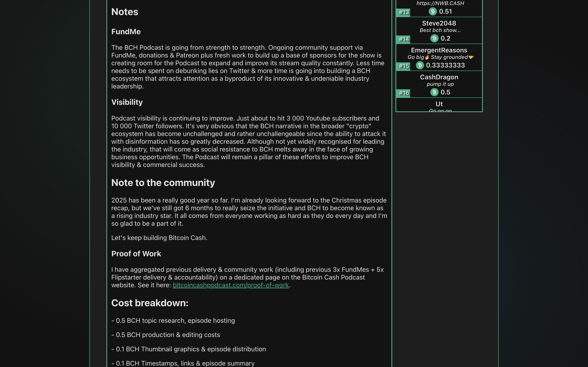Click the Visibility subheading
Viewport: 588px width, 367px height.
[x=127, y=102]
